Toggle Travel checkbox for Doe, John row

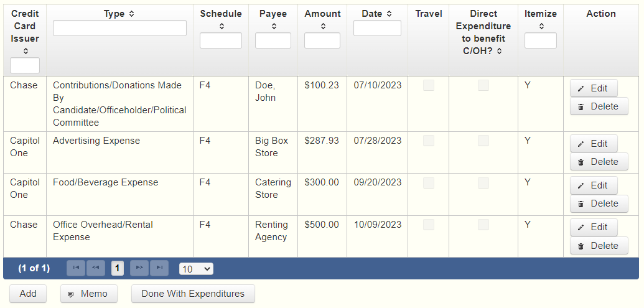[x=429, y=86]
